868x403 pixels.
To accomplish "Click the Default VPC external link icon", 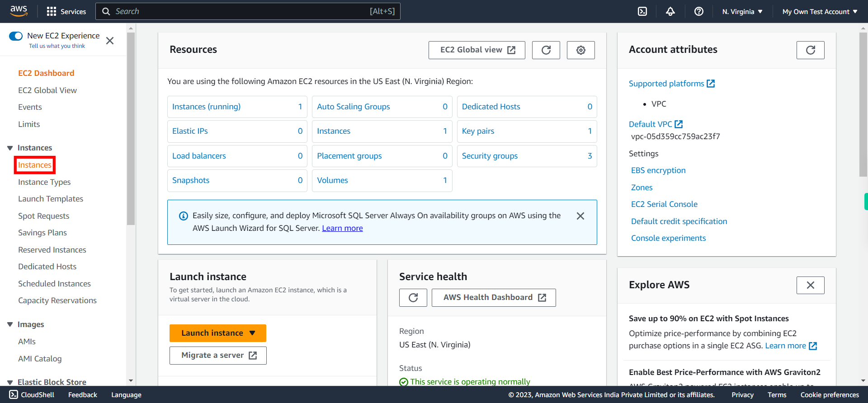I will [x=679, y=124].
